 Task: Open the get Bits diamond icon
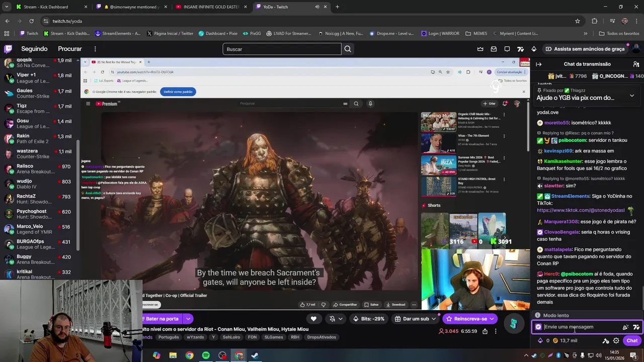tap(534, 49)
